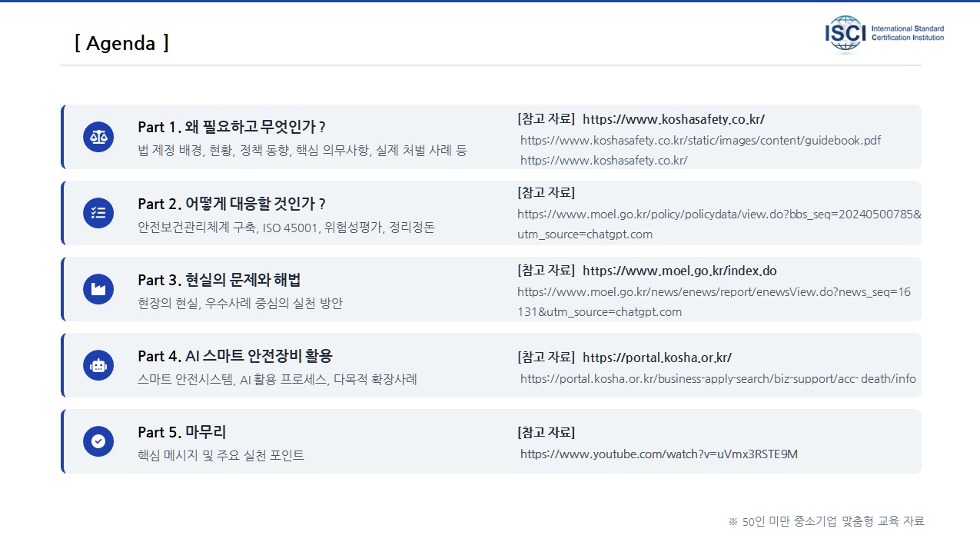Click the robot icon beside Part 4
The image size is (980, 552).
tap(98, 365)
